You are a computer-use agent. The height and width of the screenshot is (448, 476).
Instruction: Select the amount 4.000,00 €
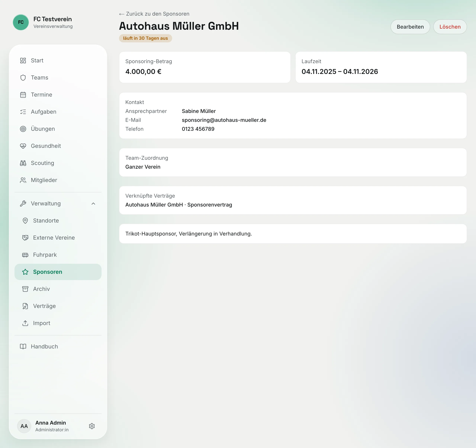[x=143, y=72]
